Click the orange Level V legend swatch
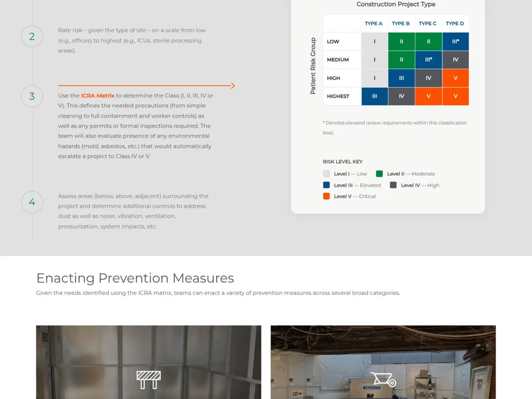Screen dimensions: 532x399 pyautogui.click(x=326, y=196)
